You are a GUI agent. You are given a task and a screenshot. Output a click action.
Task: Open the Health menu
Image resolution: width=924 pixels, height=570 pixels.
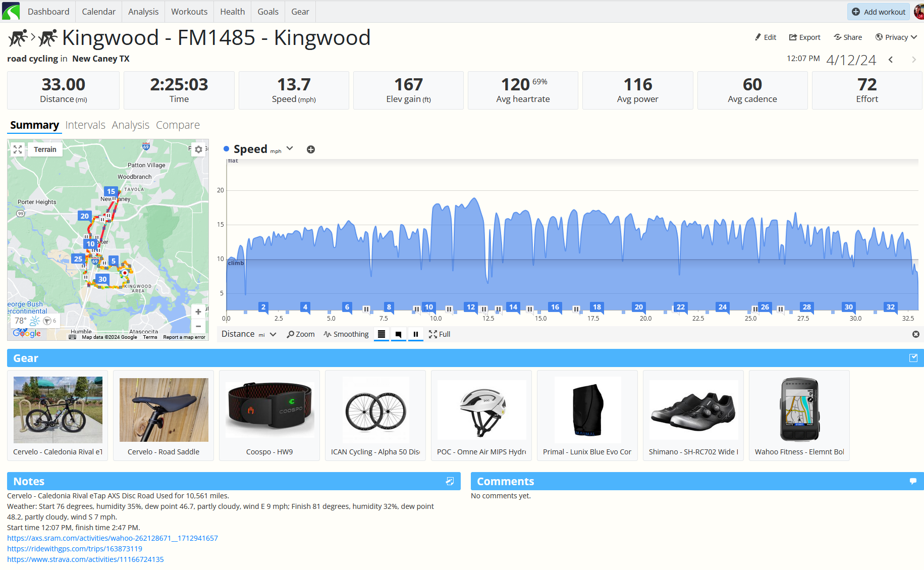click(x=233, y=12)
